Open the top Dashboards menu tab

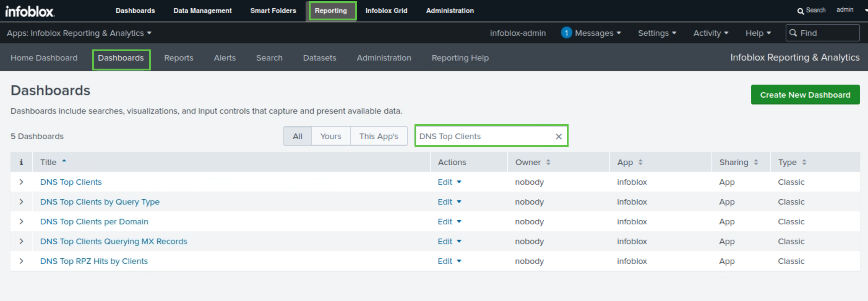(135, 11)
